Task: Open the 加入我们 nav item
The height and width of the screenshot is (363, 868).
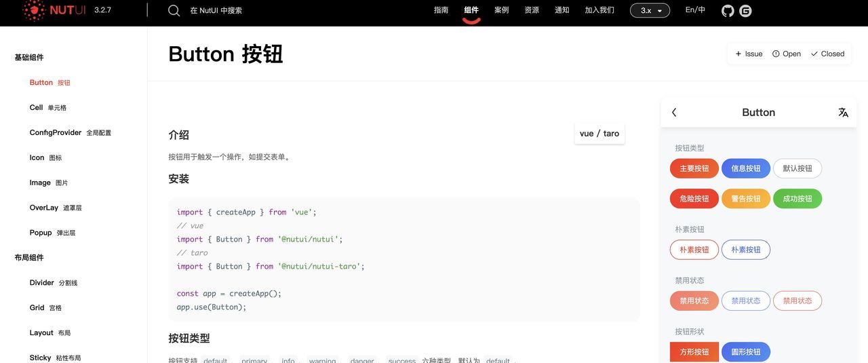Action: [599, 10]
